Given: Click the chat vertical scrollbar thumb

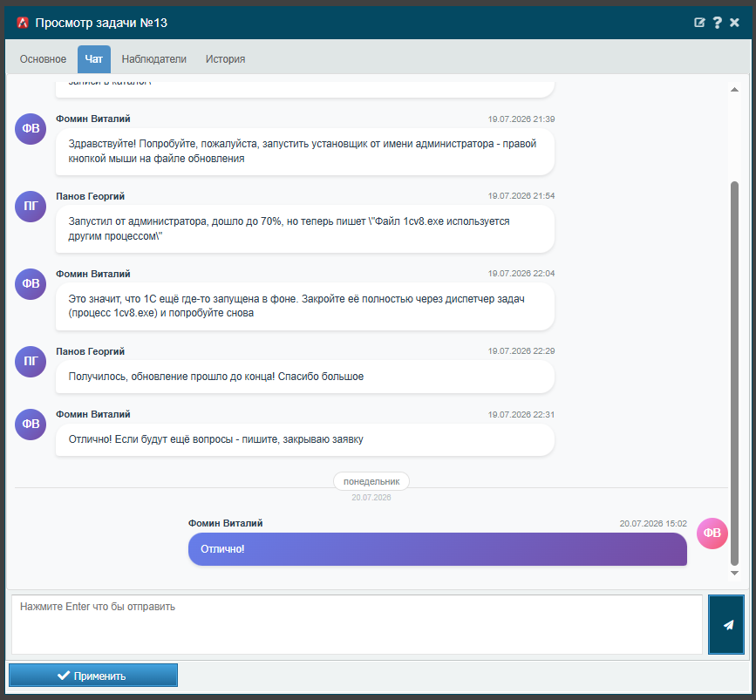Looking at the screenshot, I should (x=734, y=373).
